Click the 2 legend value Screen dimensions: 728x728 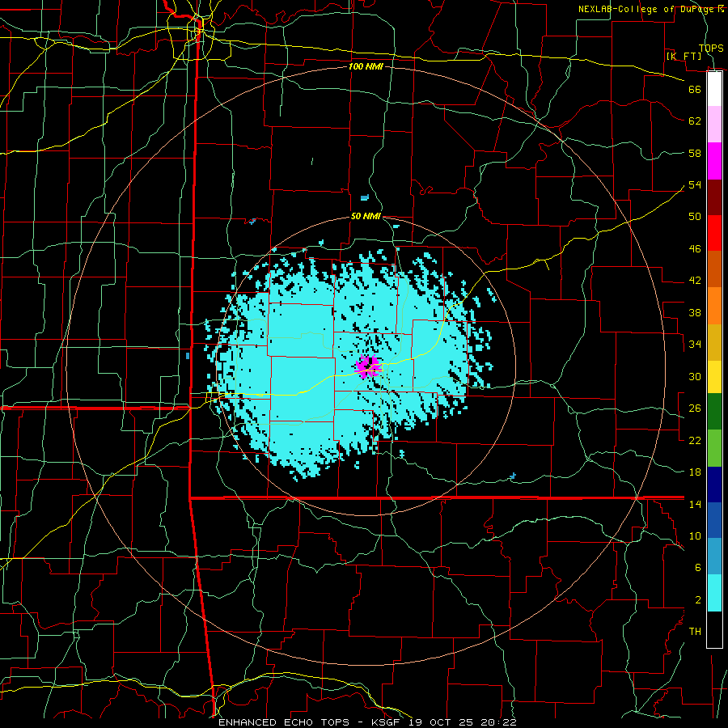698,599
